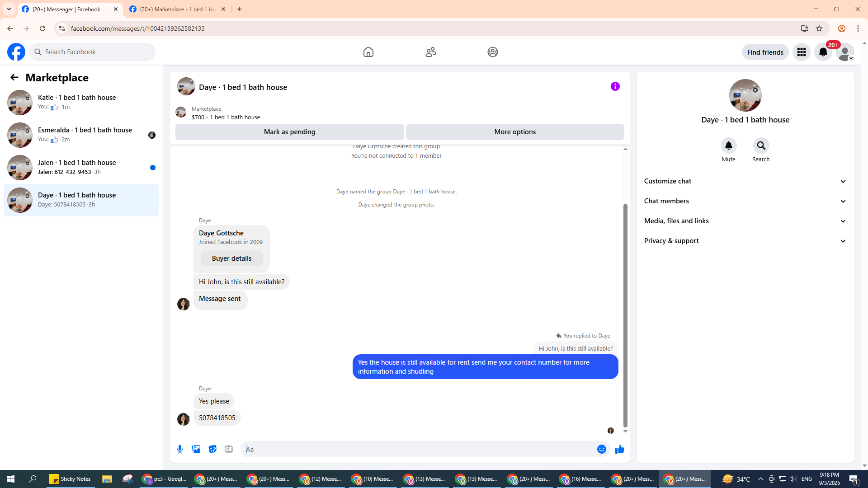Viewport: 868px width, 488px height.
Task: Open the Windows action center notifications
Action: 854,479
